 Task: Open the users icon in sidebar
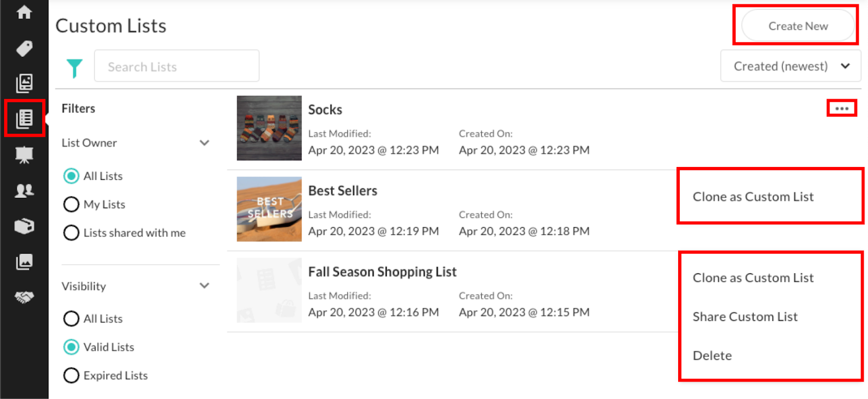24,190
